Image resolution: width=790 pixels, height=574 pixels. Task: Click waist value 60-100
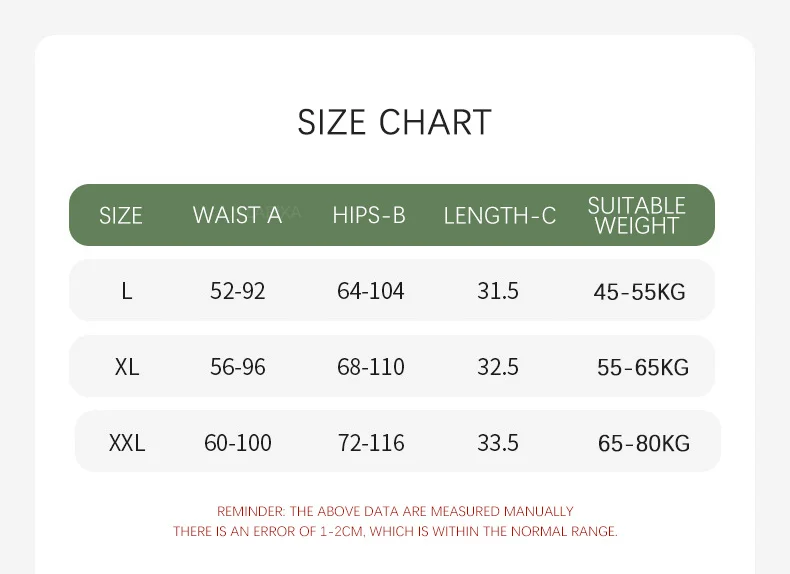(x=238, y=443)
